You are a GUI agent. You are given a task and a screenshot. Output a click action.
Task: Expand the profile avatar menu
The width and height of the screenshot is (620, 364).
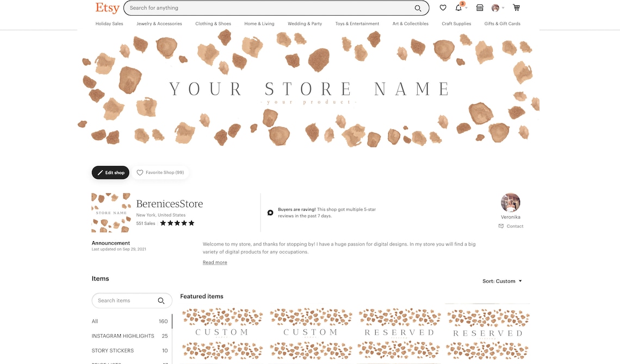[497, 8]
